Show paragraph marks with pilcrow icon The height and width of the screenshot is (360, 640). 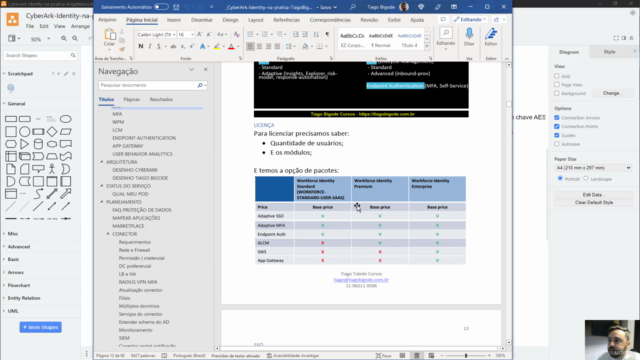click(x=327, y=35)
